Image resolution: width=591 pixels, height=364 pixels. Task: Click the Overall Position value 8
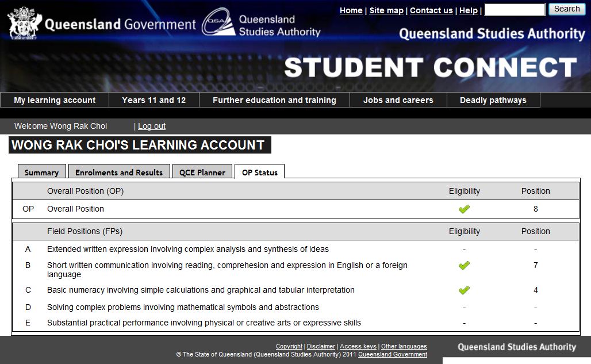[536, 209]
